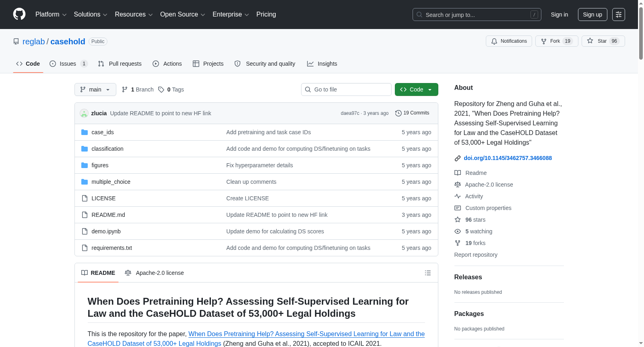Image resolution: width=644 pixels, height=347 pixels.
Task: Click the link icon beside the DOI
Action: point(458,158)
